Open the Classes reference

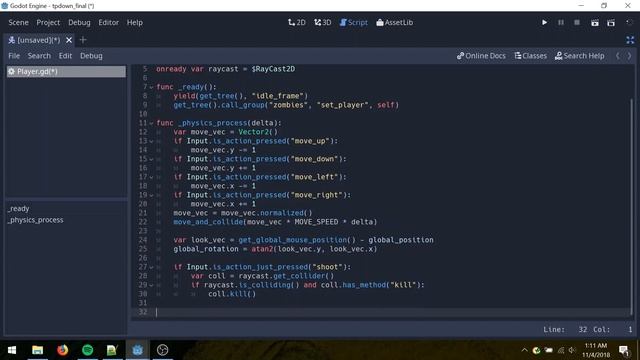(x=530, y=56)
